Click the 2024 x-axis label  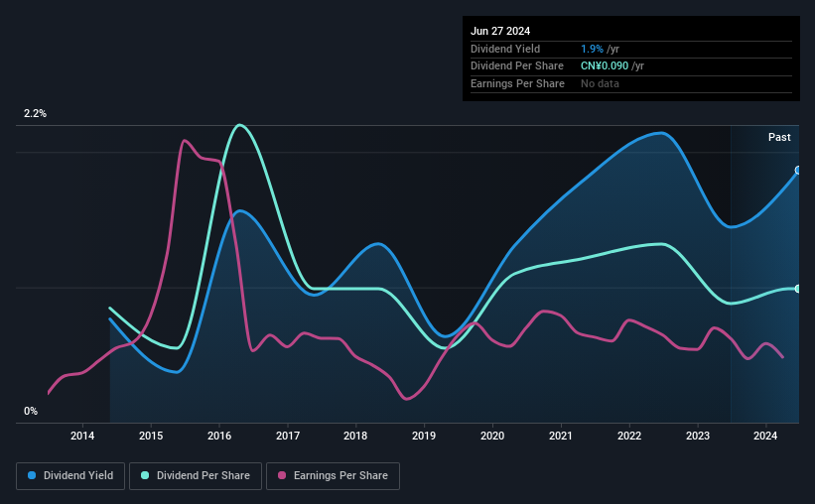[765, 436]
